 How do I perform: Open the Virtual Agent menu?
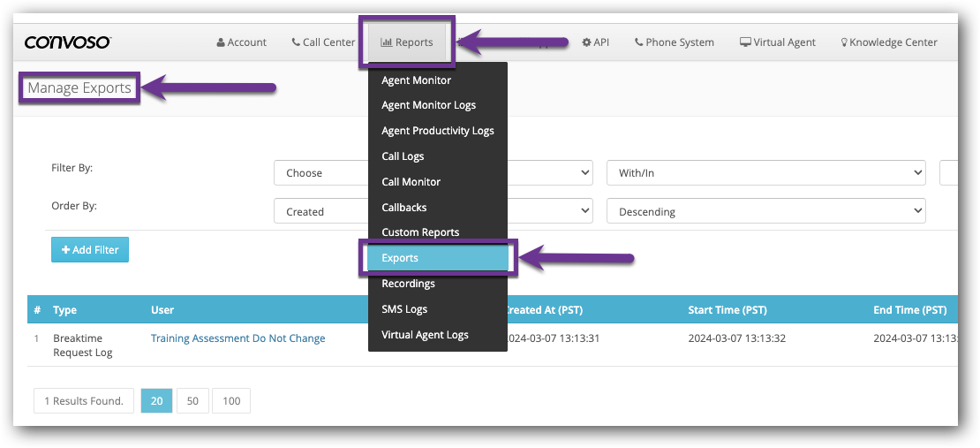pos(778,42)
